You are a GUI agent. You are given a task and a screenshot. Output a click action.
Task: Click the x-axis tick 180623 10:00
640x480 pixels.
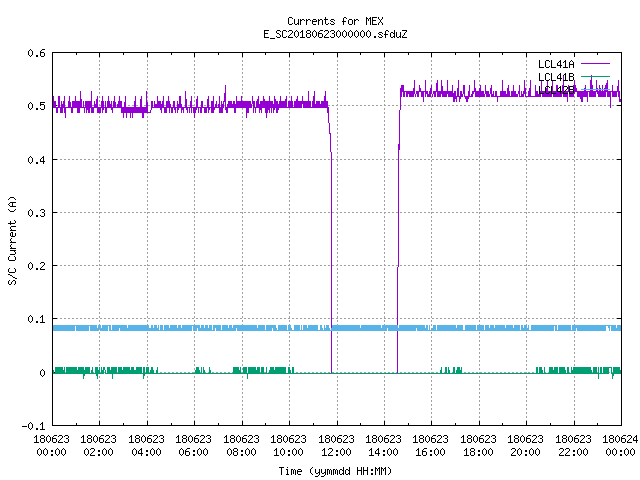pos(289,446)
